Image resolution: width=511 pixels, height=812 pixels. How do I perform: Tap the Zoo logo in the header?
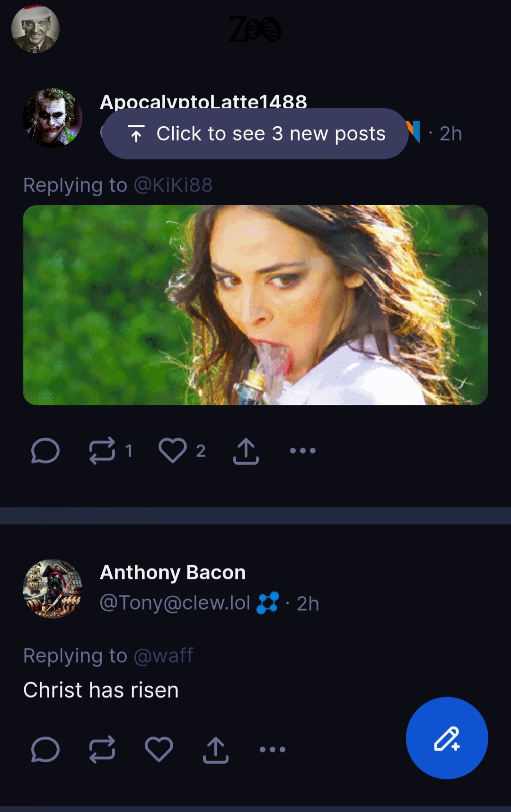tap(255, 29)
